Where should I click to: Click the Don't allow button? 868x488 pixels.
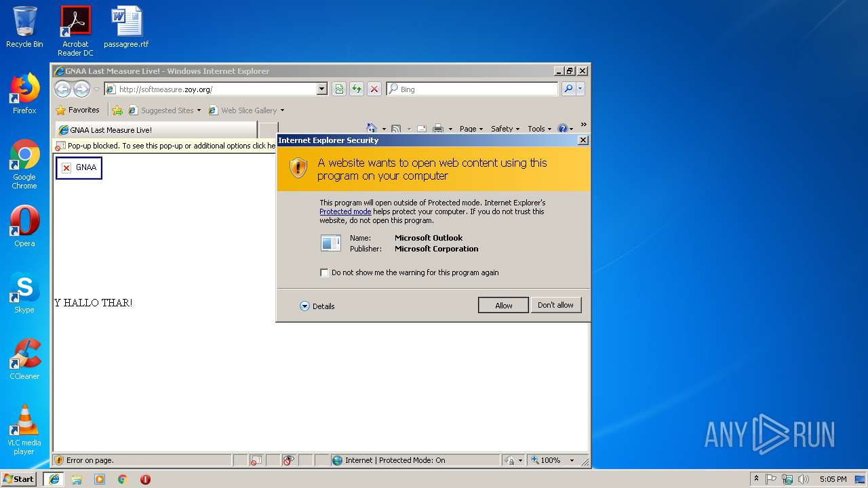[555, 305]
